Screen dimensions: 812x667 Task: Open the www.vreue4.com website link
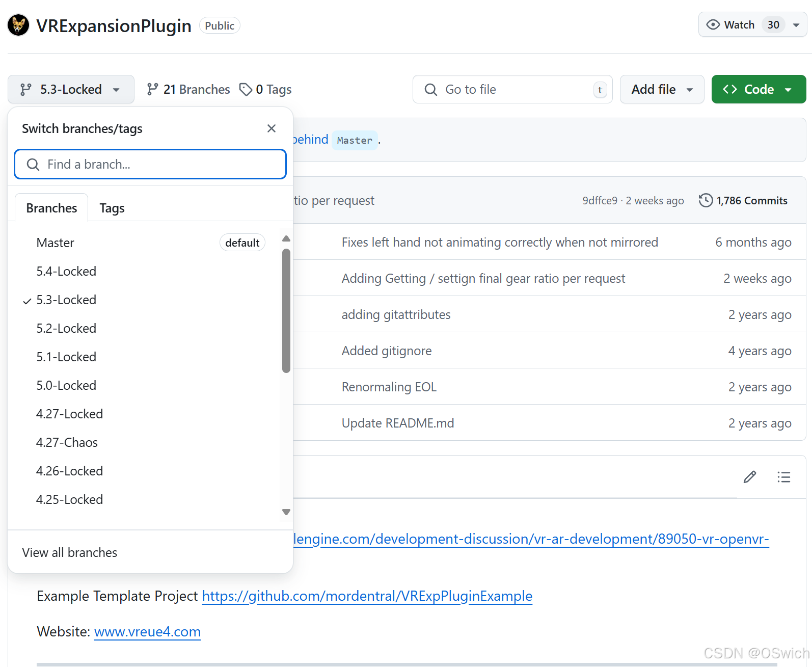pyautogui.click(x=147, y=631)
